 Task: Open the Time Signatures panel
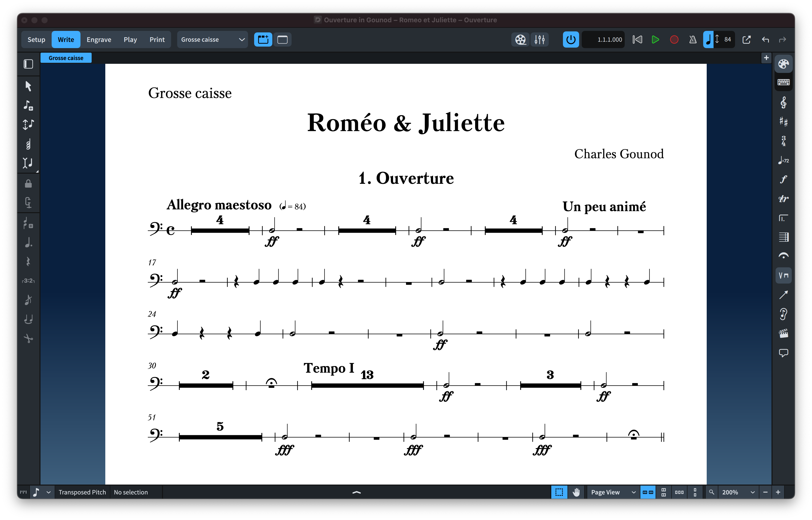783,141
